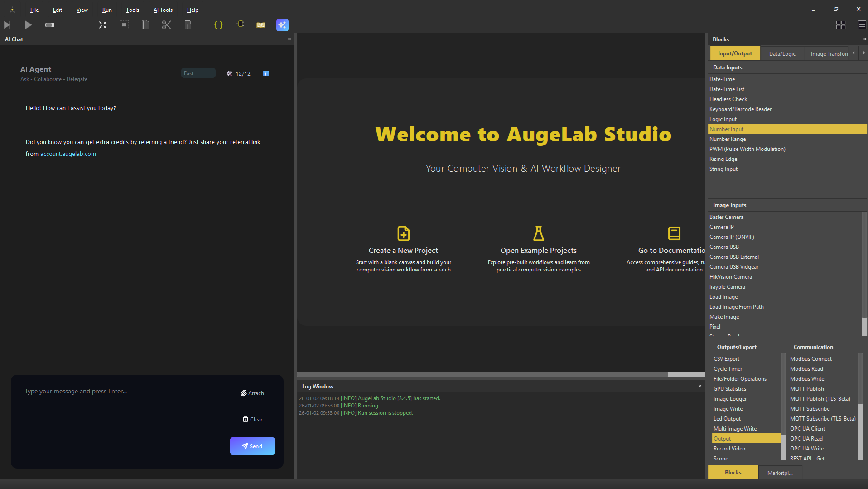Switch to the Data/Logic tab

(782, 53)
